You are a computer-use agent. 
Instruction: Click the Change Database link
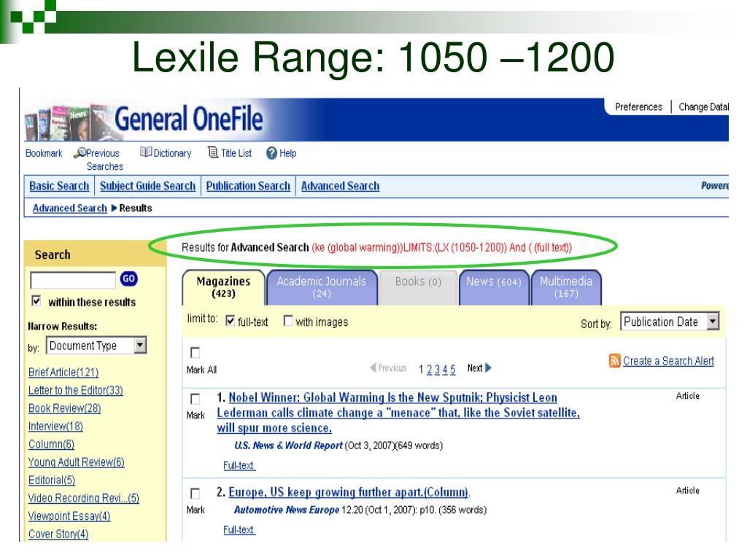click(x=704, y=106)
